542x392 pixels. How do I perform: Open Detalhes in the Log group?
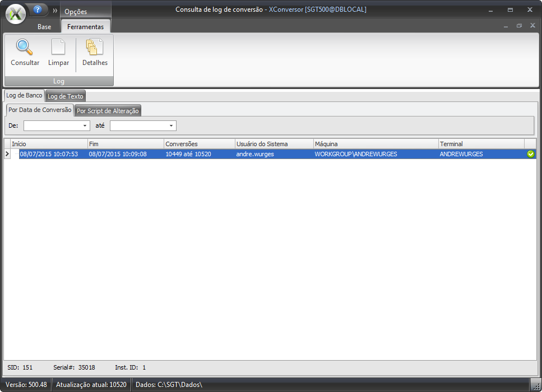click(x=95, y=48)
